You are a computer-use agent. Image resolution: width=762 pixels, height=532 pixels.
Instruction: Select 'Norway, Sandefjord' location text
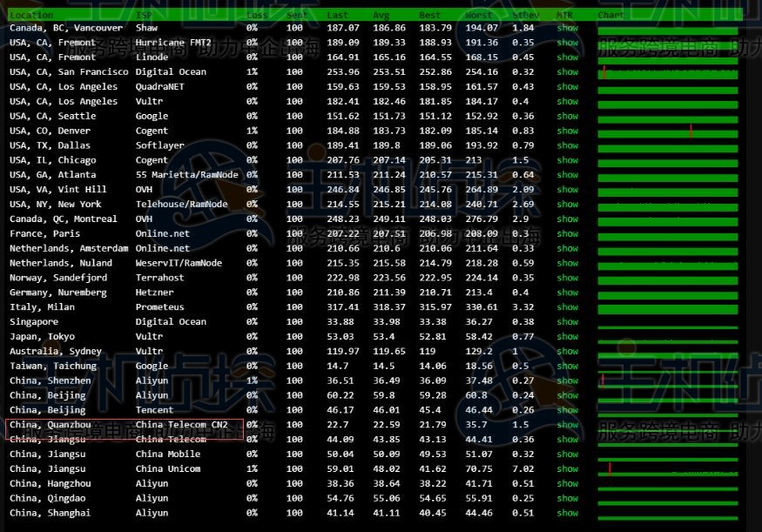(58, 278)
